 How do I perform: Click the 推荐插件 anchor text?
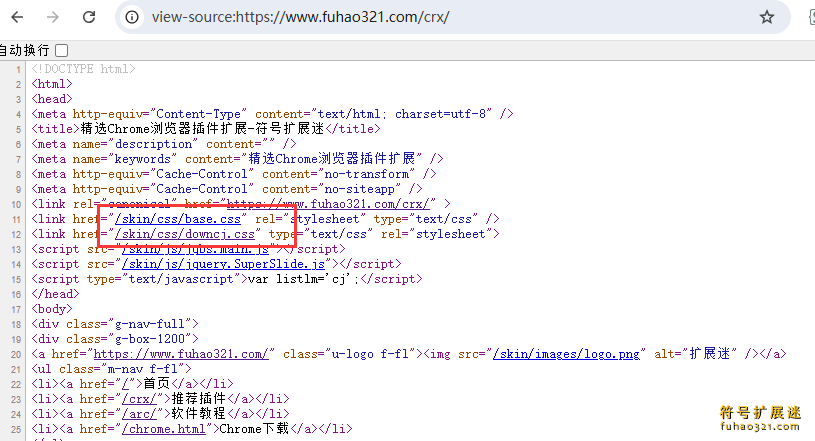click(x=199, y=399)
